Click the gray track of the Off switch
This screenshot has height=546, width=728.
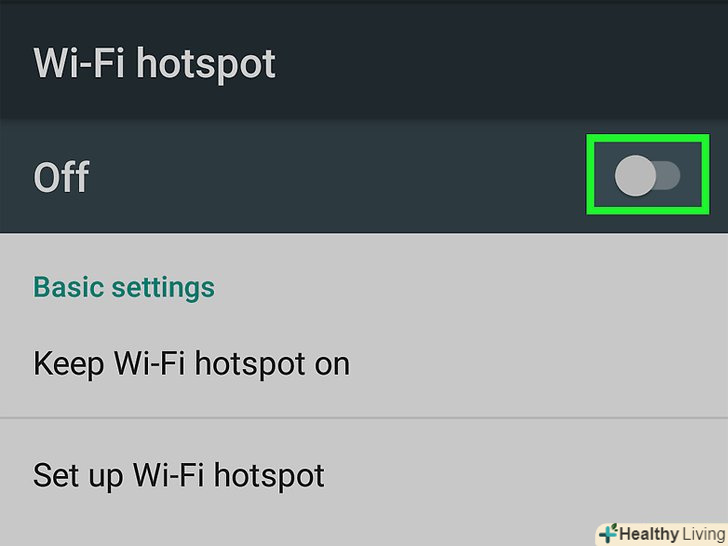(669, 176)
